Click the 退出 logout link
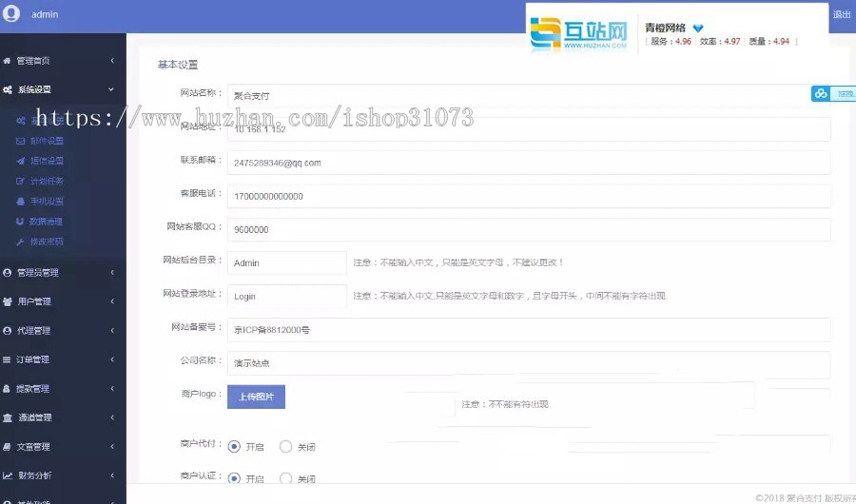Image resolution: width=856 pixels, height=504 pixels. [842, 14]
